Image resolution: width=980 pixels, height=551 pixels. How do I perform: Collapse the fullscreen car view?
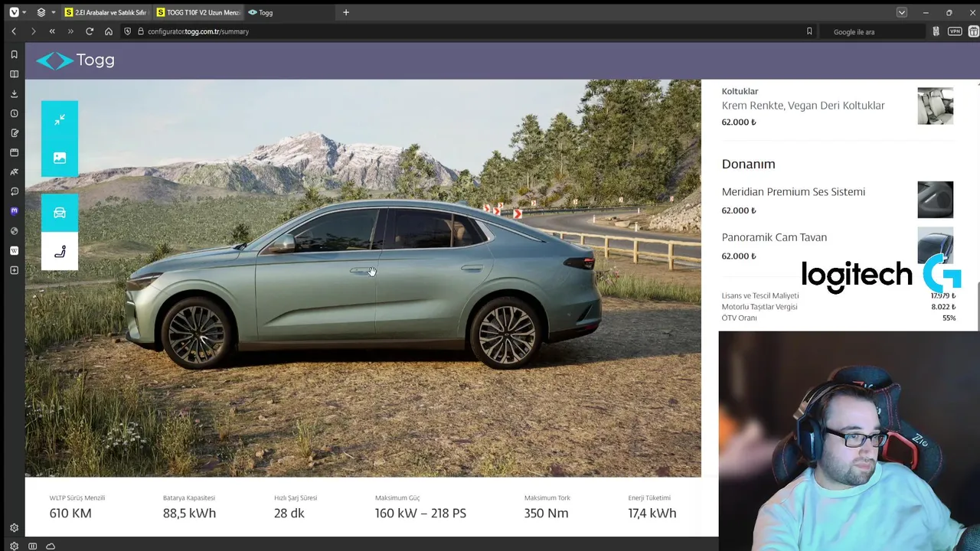coord(60,119)
